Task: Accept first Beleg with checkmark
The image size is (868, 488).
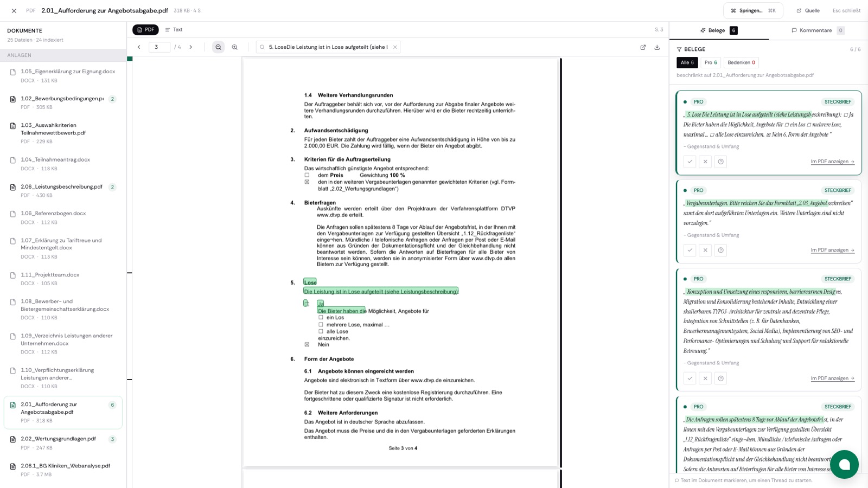Action: [690, 162]
